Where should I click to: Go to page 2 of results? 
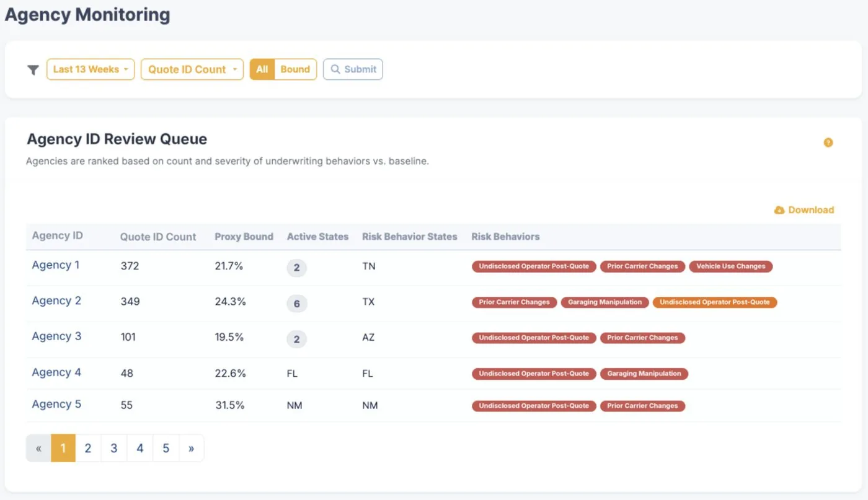(88, 448)
